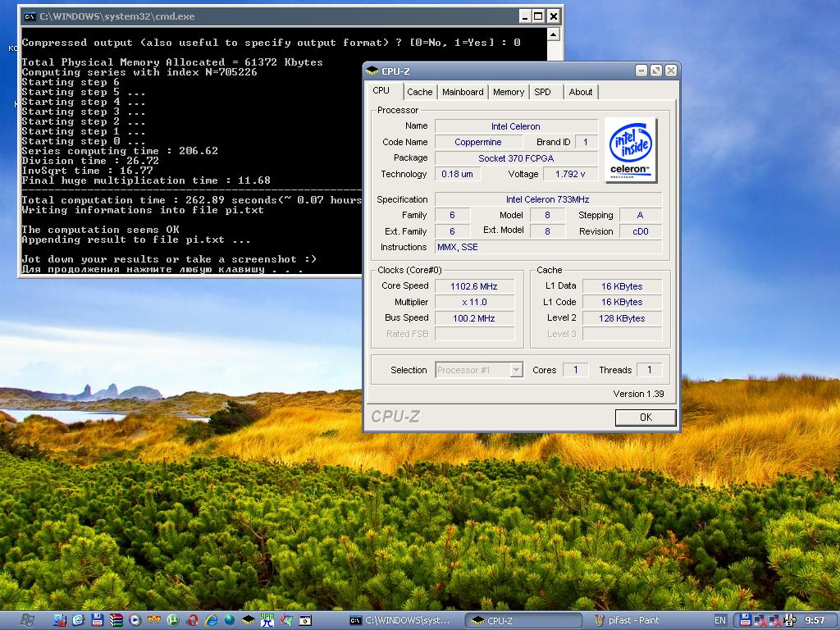
Task: Click the Core Speed value 1102.6 MHz
Action: click(474, 286)
